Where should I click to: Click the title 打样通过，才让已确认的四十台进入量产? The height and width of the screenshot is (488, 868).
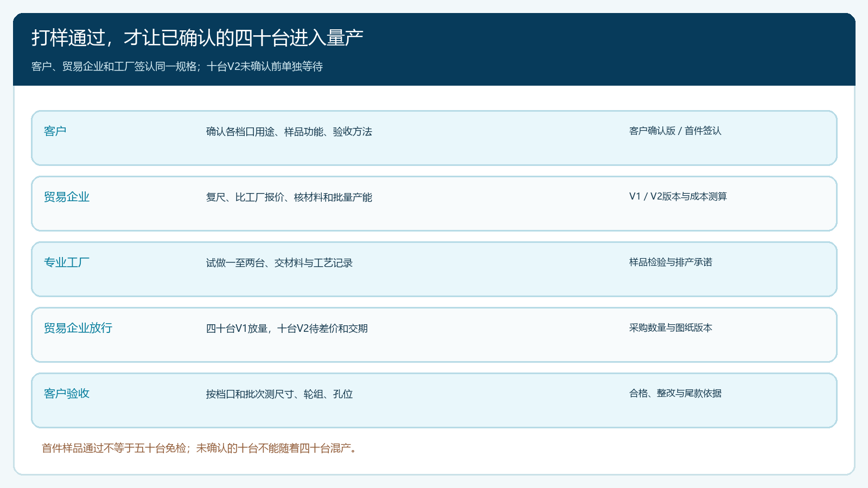click(x=197, y=38)
